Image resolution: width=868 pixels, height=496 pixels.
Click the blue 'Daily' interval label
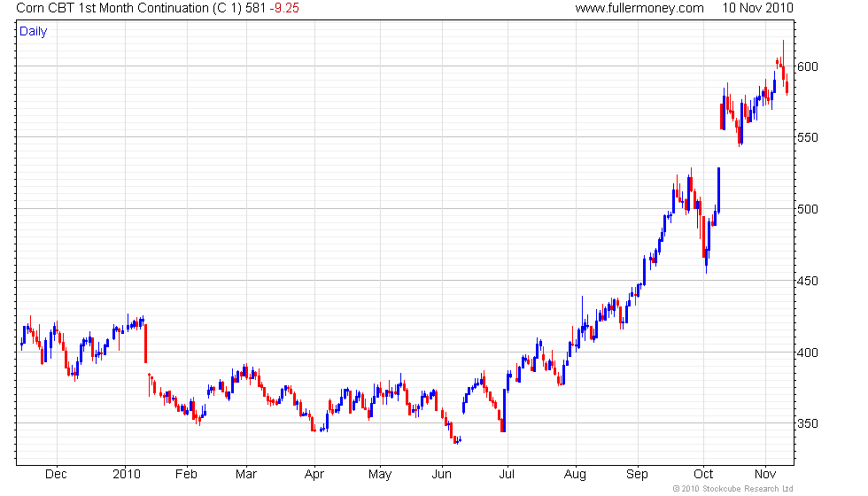click(x=34, y=32)
